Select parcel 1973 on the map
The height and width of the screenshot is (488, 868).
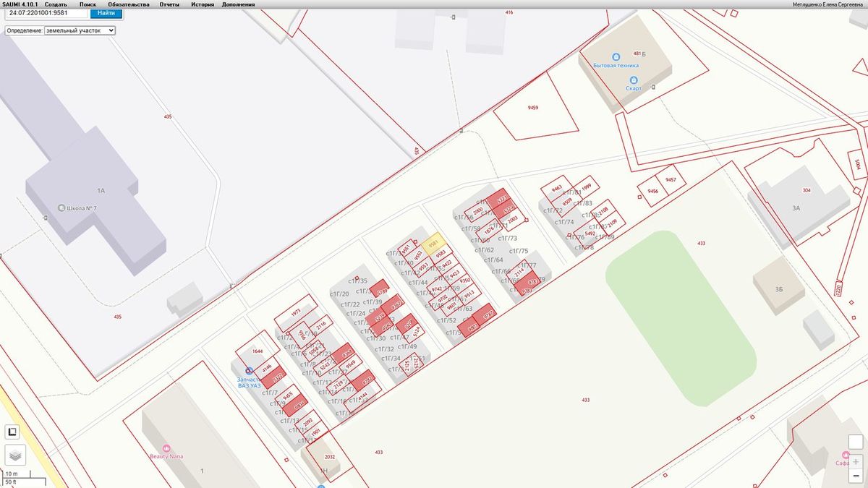295,312
